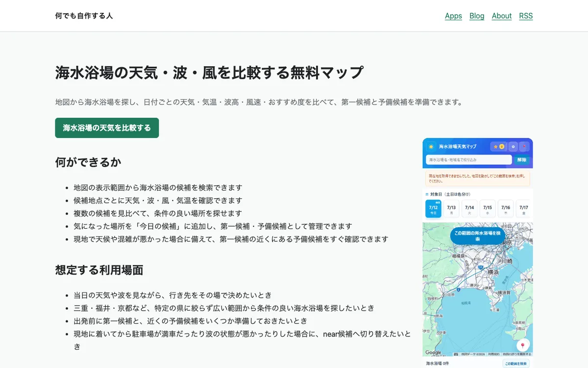This screenshot has width=588, height=368.
Task: Click the Google logo on the map
Action: coord(433,353)
